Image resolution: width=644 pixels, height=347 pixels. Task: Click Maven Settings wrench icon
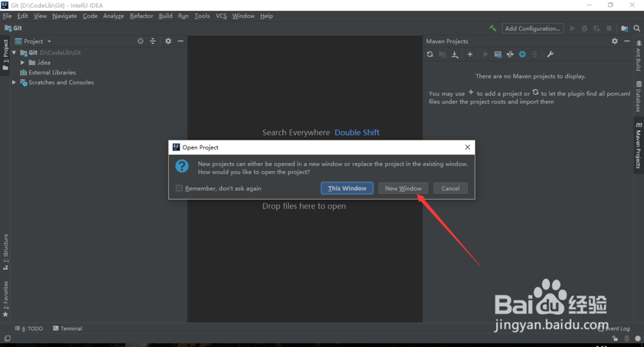pos(551,54)
